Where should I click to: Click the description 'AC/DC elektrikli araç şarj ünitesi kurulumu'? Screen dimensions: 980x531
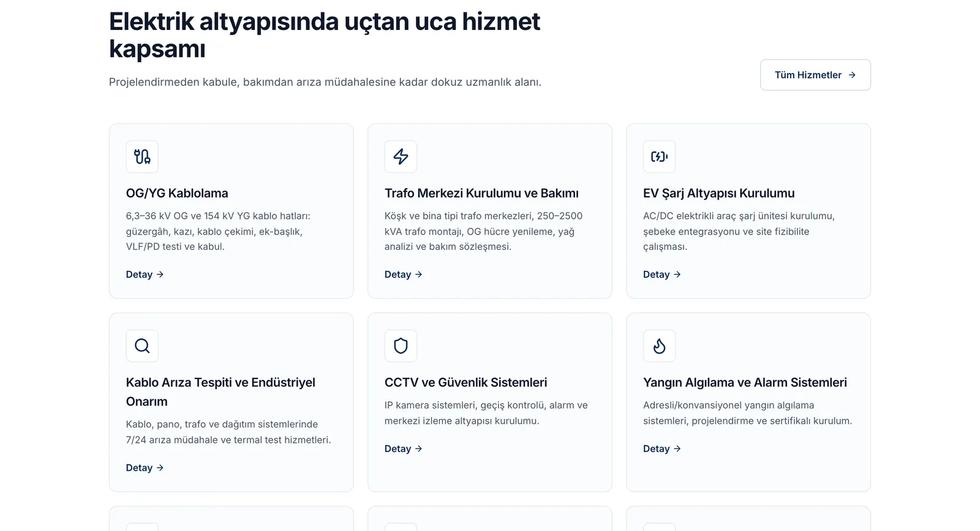pos(739,232)
